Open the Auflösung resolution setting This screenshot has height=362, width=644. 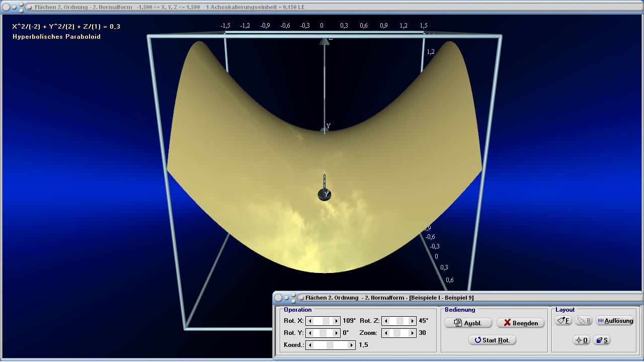click(614, 320)
